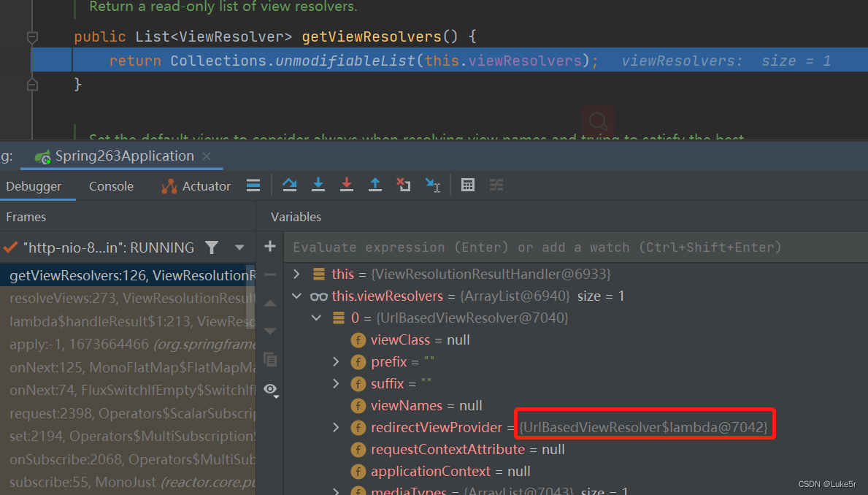Screen dimensions: 868x495
Task: Click the Force Step Into red arrow icon
Action: coord(347,185)
